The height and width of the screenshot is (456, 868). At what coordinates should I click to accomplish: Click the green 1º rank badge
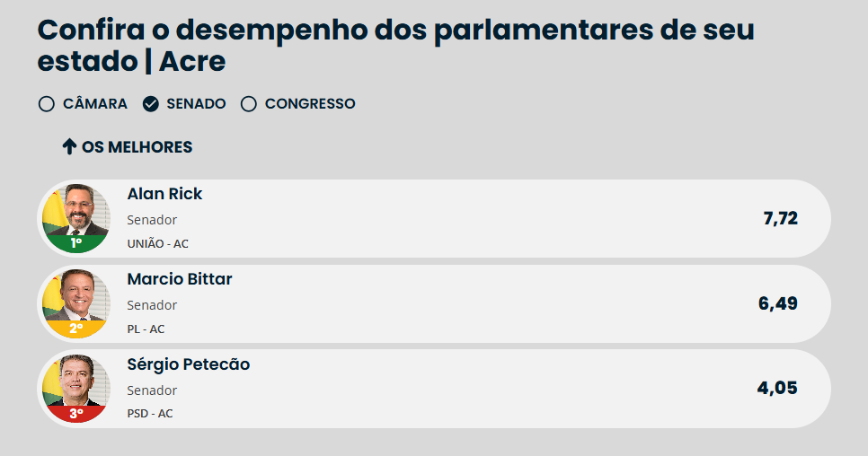[x=76, y=242]
